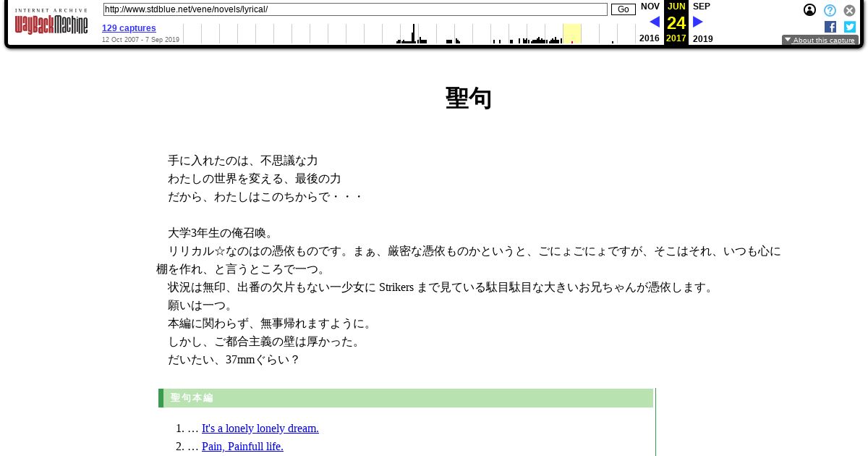The height and width of the screenshot is (456, 868).
Task: Open the user account icon
Action: (809, 10)
